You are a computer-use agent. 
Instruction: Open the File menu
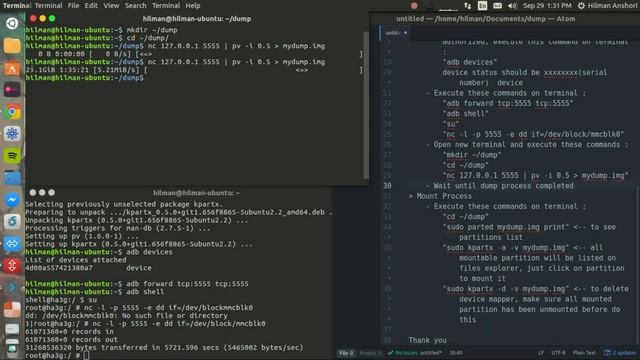click(73, 6)
